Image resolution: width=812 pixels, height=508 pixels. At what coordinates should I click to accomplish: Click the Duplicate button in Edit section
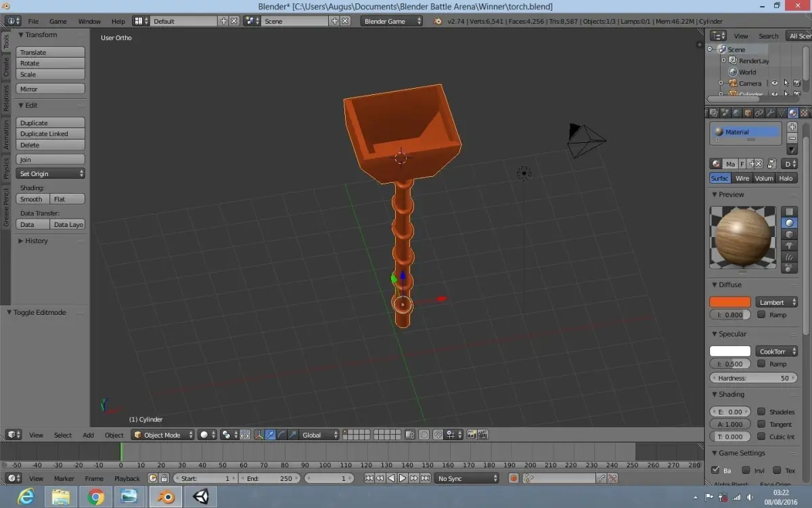pyautogui.click(x=50, y=123)
